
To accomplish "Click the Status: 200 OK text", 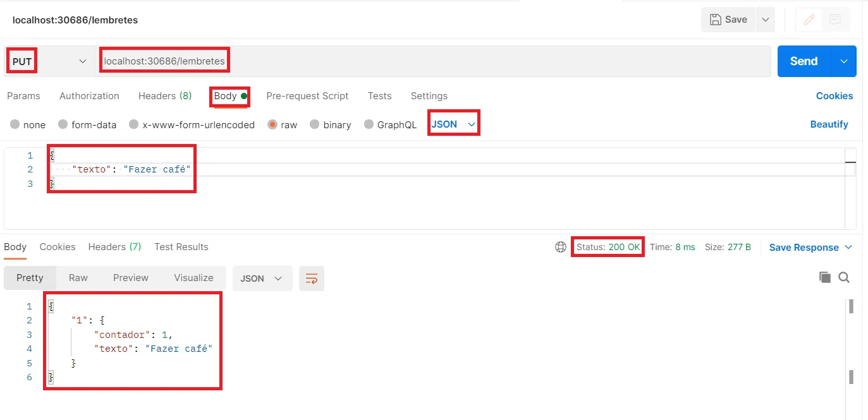I will point(608,247).
